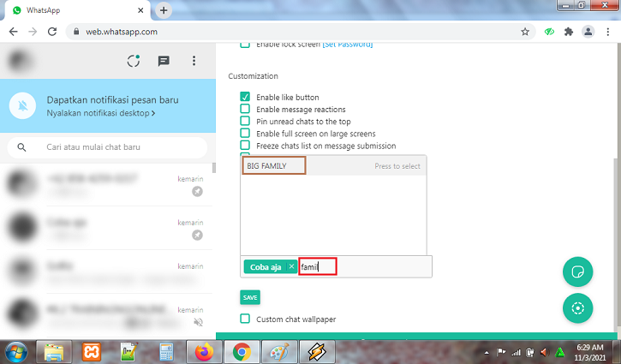
Task: Remove the Coba aja tag
Action: click(x=291, y=266)
